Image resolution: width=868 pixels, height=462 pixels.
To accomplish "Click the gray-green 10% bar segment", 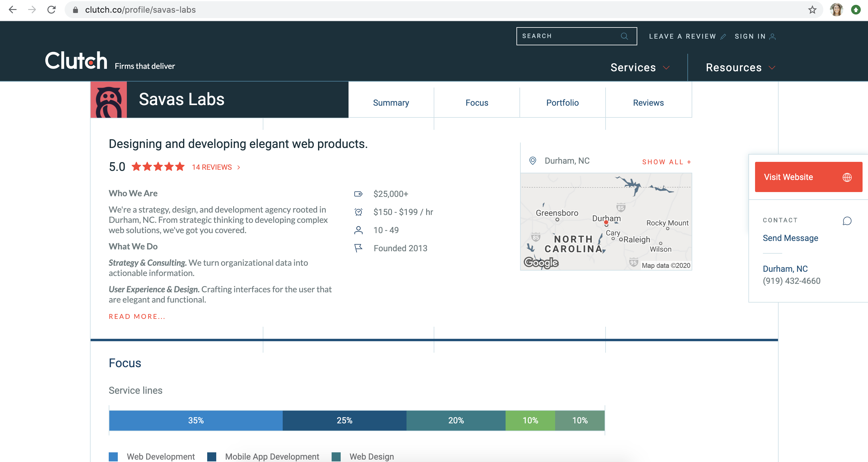I will point(580,421).
